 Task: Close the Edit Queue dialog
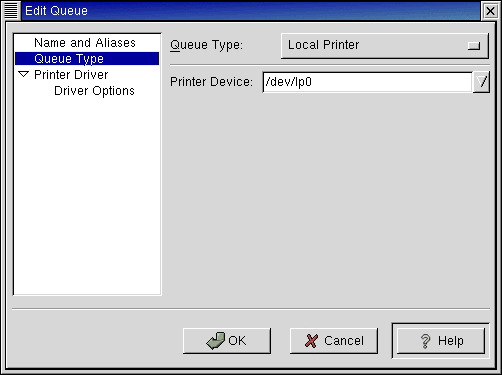point(490,11)
